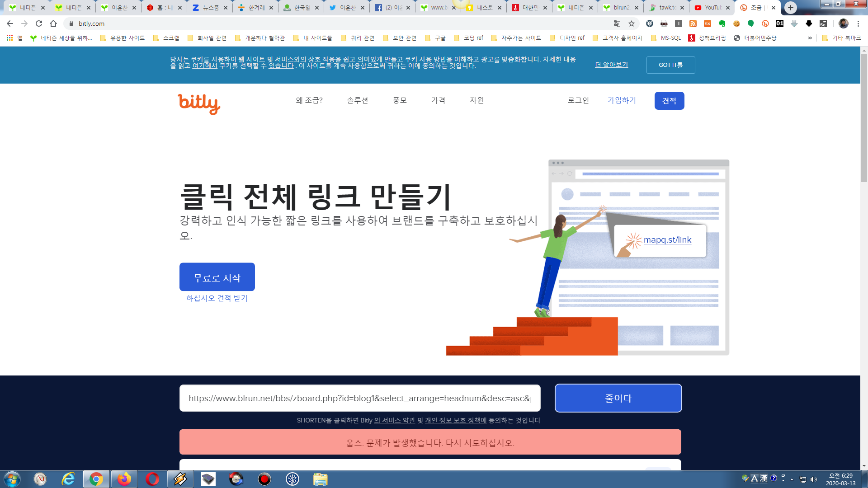Open the 가격 nav item

coord(438,100)
